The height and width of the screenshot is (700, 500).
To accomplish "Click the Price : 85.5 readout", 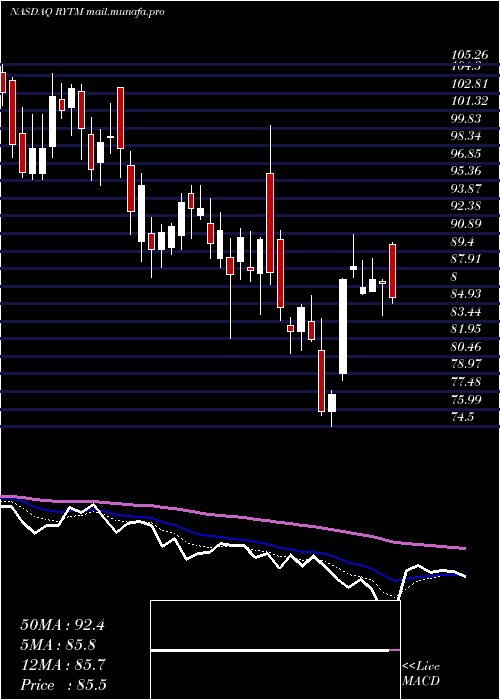I will click(x=63, y=685).
